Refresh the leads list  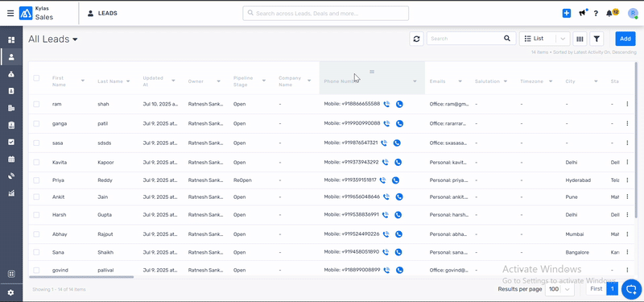pos(416,39)
